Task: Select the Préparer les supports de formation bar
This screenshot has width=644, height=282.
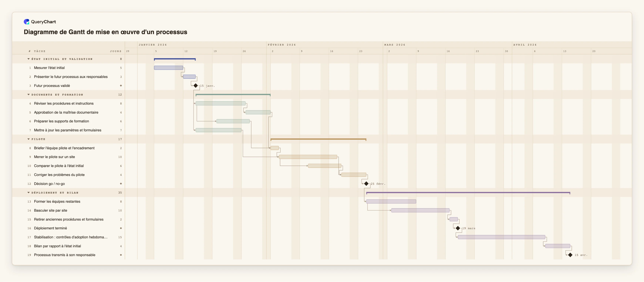Action: 233,121
